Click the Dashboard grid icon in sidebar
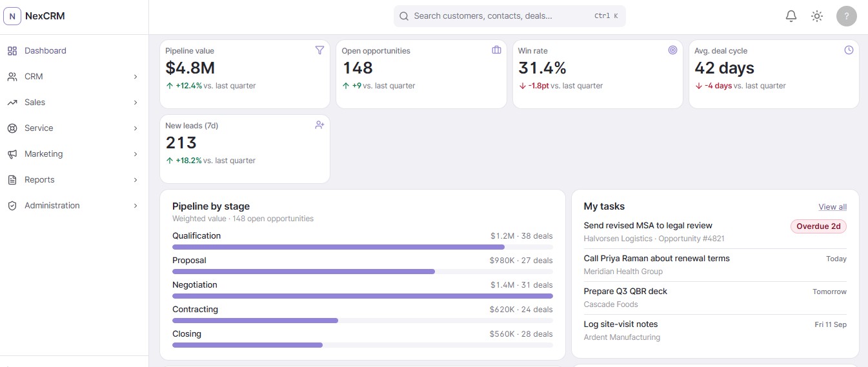Viewport: 868px width, 367px height. point(12,51)
